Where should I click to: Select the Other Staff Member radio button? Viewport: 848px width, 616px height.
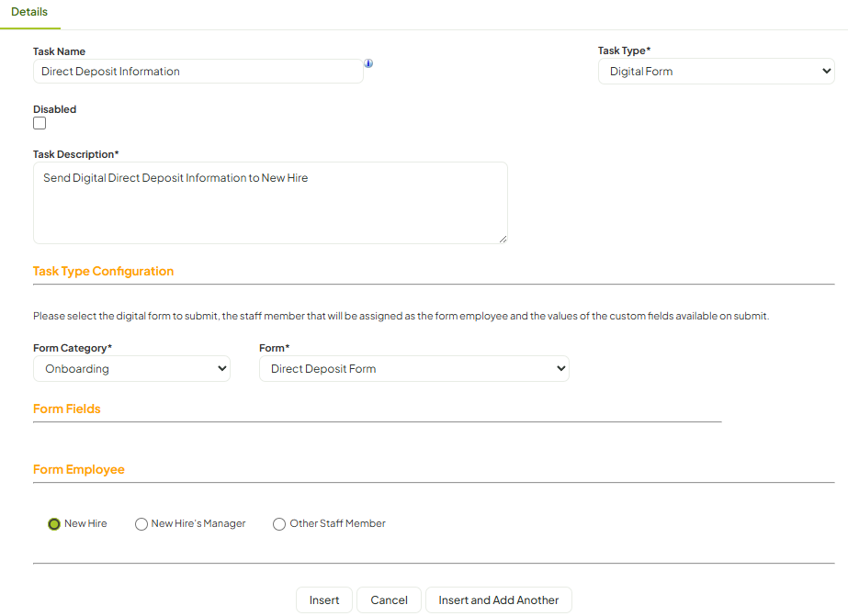tap(279, 524)
